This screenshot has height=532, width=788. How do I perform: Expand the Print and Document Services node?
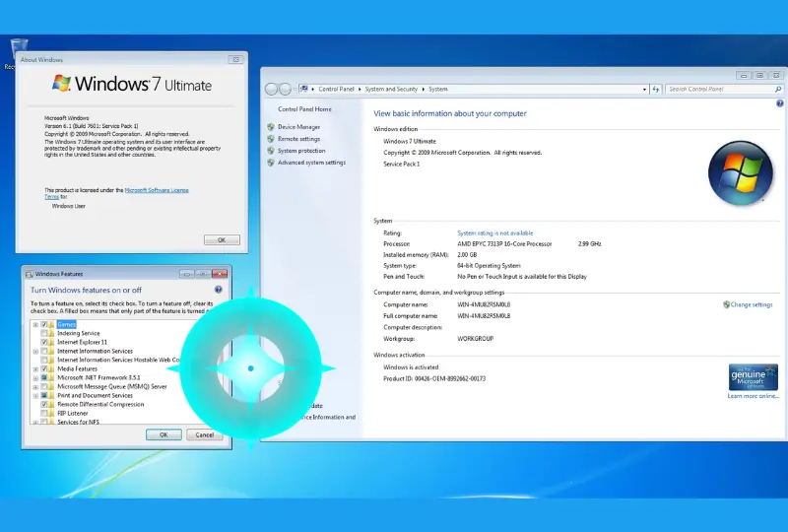pos(35,396)
